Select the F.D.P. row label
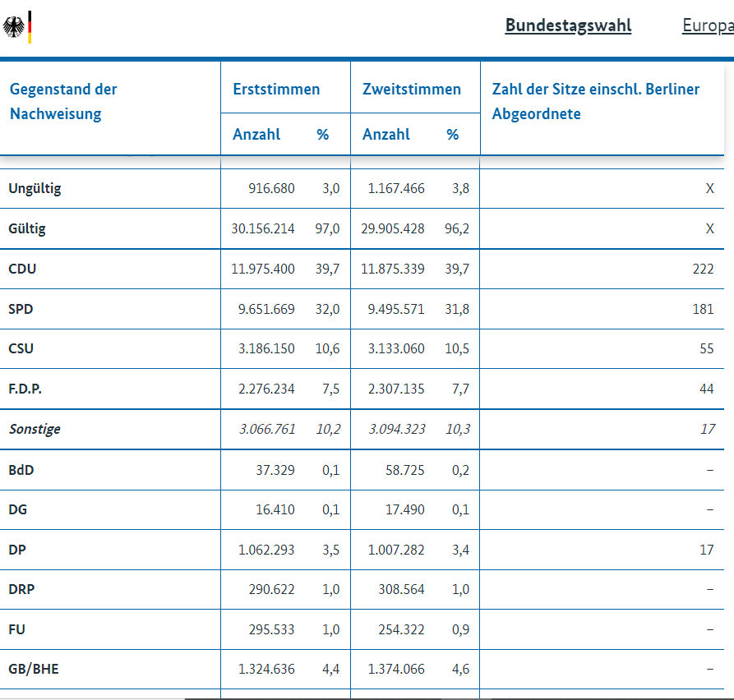The width and height of the screenshot is (734, 700). [25, 389]
